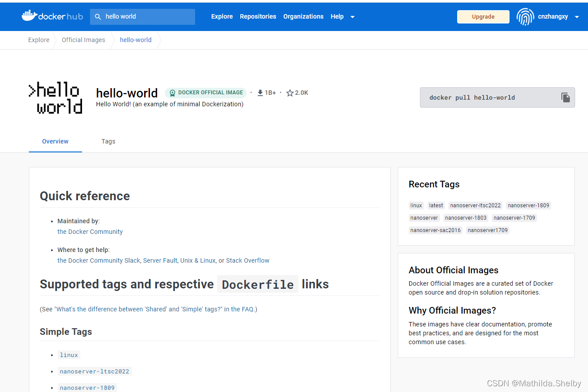Open the Server Fault link

coord(161,260)
